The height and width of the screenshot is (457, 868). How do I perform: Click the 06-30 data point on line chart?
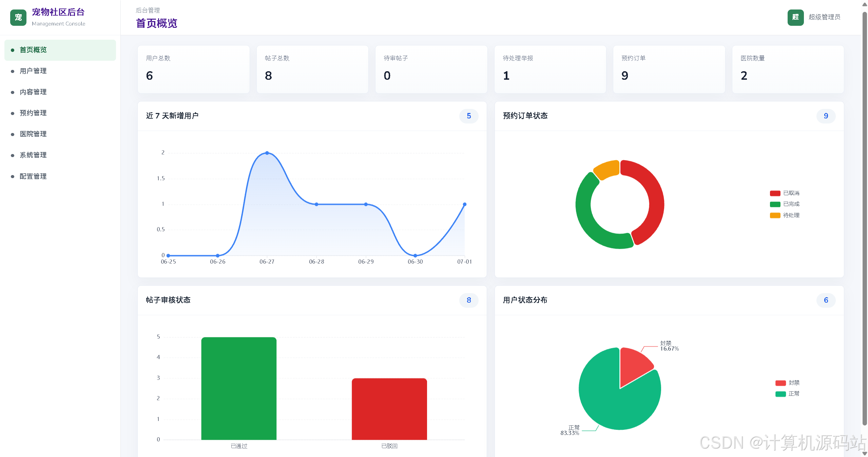coord(415,255)
